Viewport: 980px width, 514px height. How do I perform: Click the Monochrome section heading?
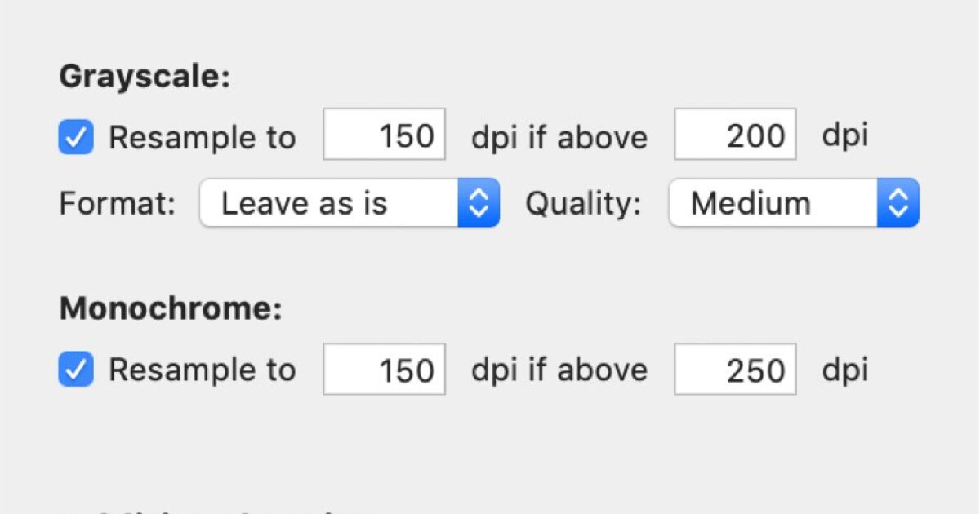(171, 308)
